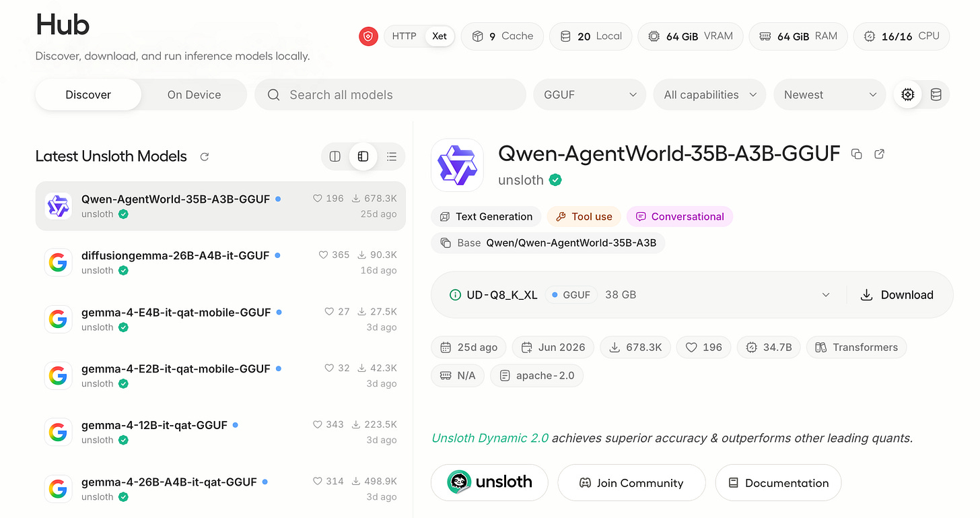The width and height of the screenshot is (980, 518).
Task: Select gemma-4-E4B-it-qat-mobile-GGUF in the list
Action: click(221, 319)
